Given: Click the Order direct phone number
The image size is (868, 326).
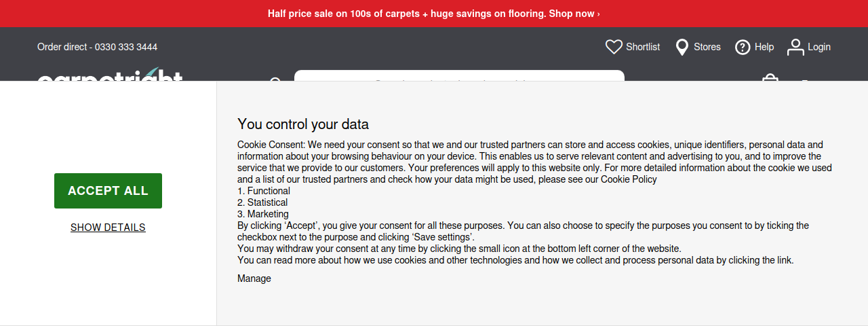Looking at the screenshot, I should click(126, 47).
